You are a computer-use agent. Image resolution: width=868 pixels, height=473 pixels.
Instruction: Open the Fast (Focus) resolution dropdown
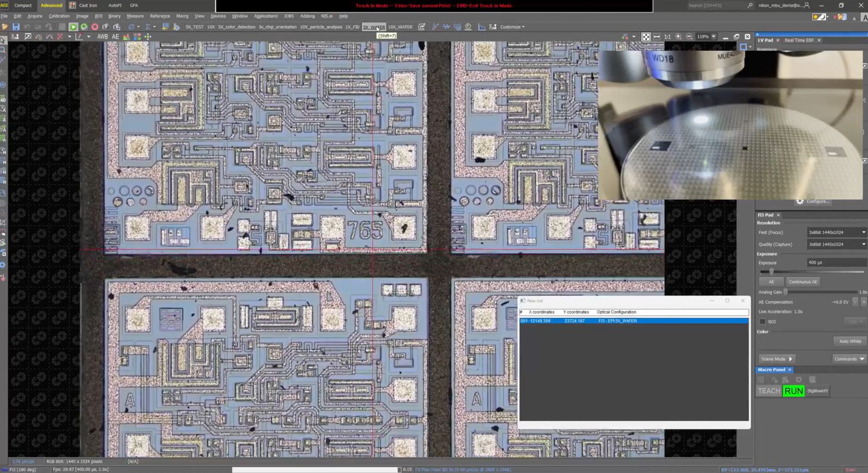coord(837,232)
